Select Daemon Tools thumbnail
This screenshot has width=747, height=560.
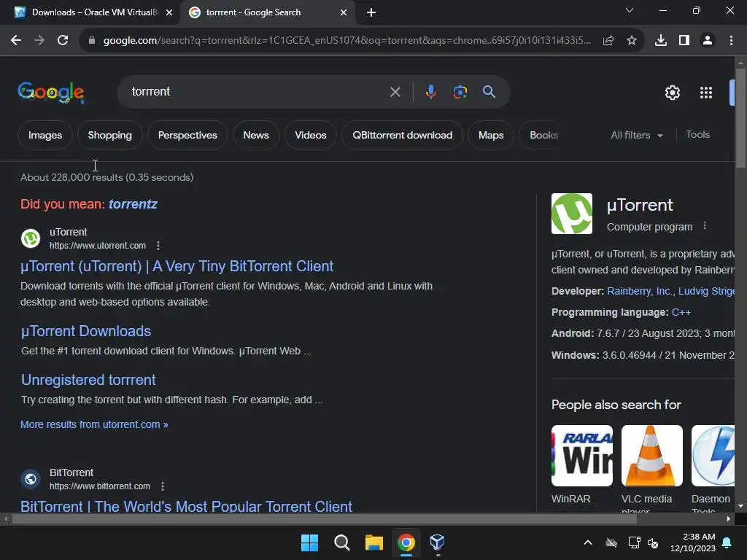tap(713, 456)
